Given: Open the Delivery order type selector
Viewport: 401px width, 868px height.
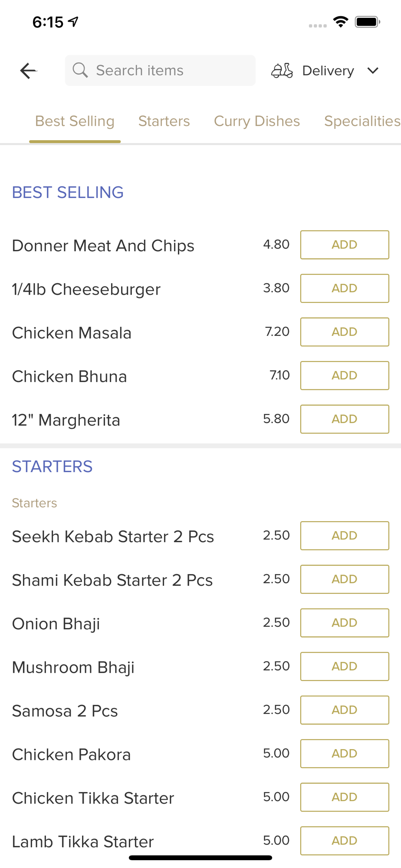Looking at the screenshot, I should (x=328, y=70).
